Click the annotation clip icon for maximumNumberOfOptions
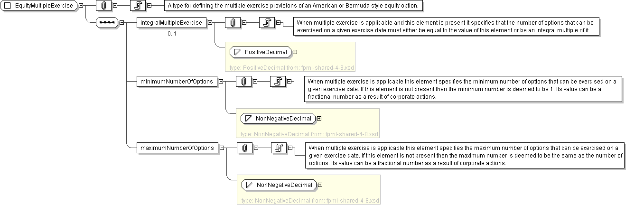 [x=244, y=148]
